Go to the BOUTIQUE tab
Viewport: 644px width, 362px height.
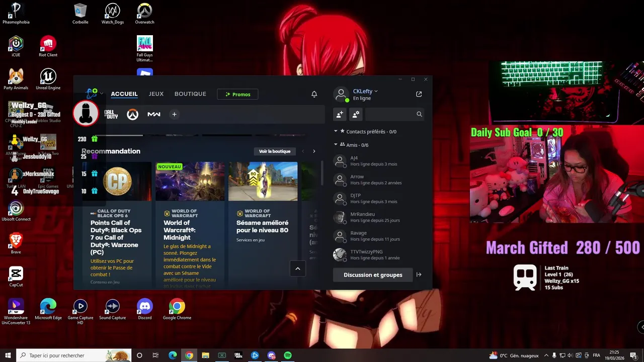(190, 94)
